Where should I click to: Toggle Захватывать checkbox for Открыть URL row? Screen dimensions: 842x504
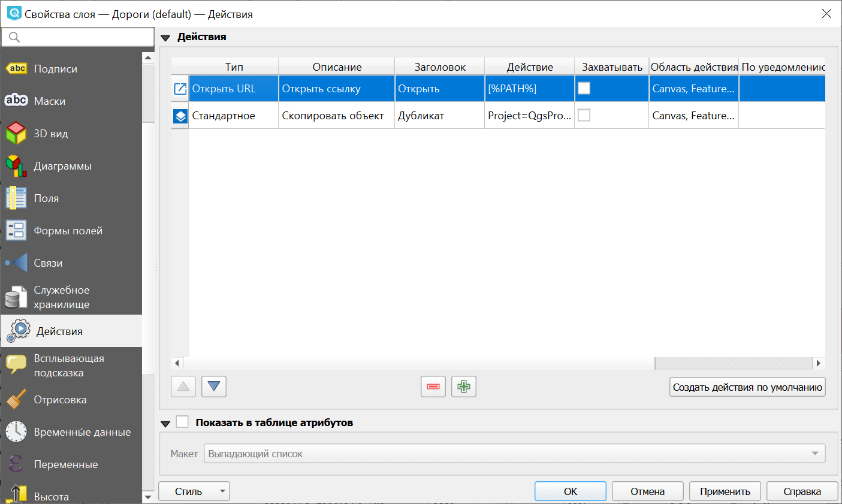coord(584,89)
